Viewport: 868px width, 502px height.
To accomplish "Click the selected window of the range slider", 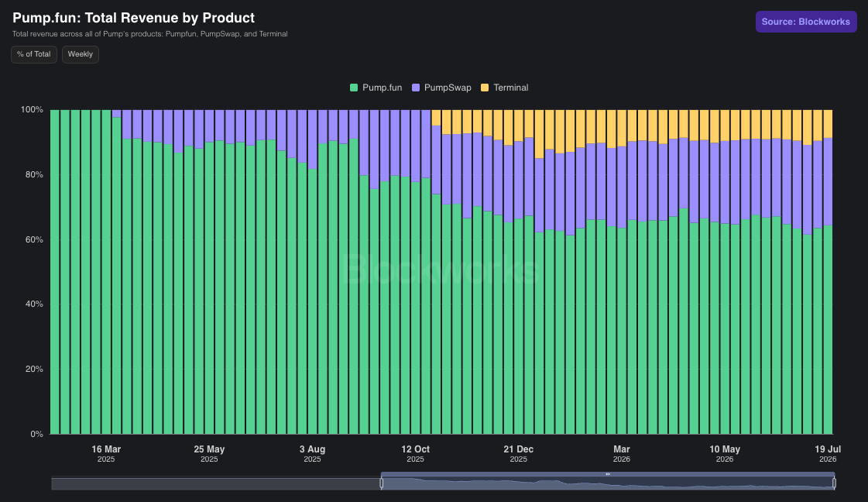I will [608, 483].
